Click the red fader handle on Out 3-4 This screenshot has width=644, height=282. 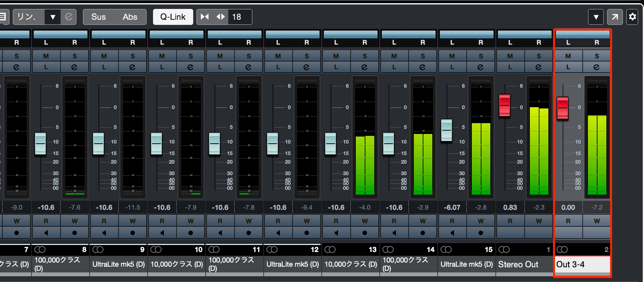(x=563, y=108)
